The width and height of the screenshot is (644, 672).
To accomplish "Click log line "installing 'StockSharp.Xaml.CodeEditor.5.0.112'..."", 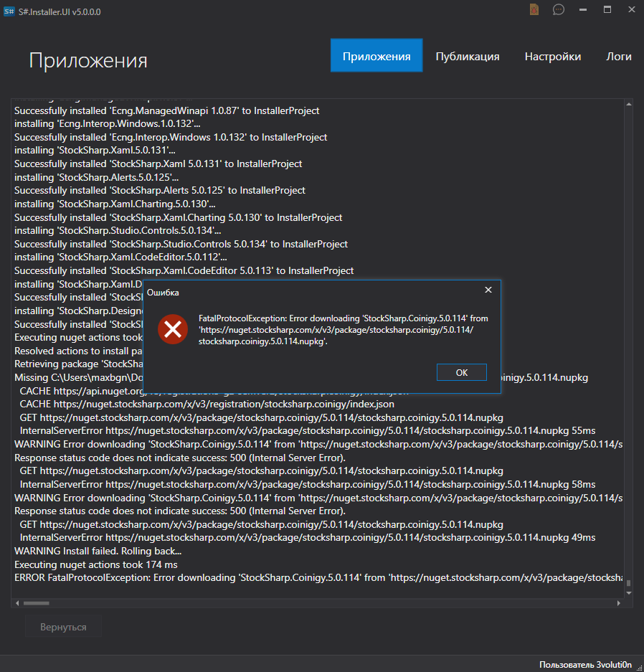I will (x=120, y=257).
